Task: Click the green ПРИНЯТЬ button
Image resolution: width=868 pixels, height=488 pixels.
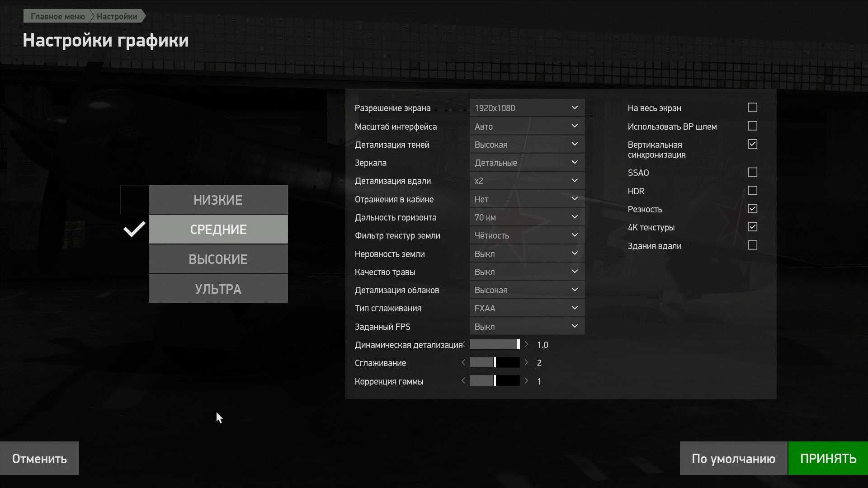Action: coord(828,458)
